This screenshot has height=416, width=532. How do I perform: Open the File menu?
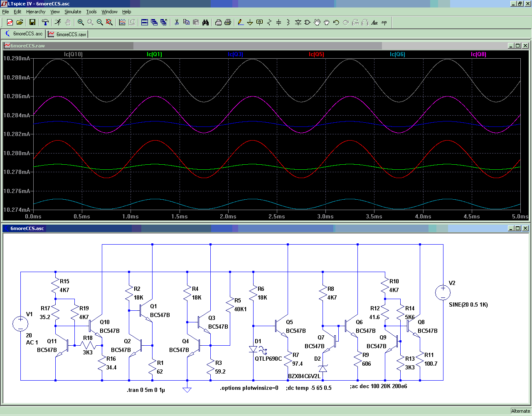[x=5, y=12]
